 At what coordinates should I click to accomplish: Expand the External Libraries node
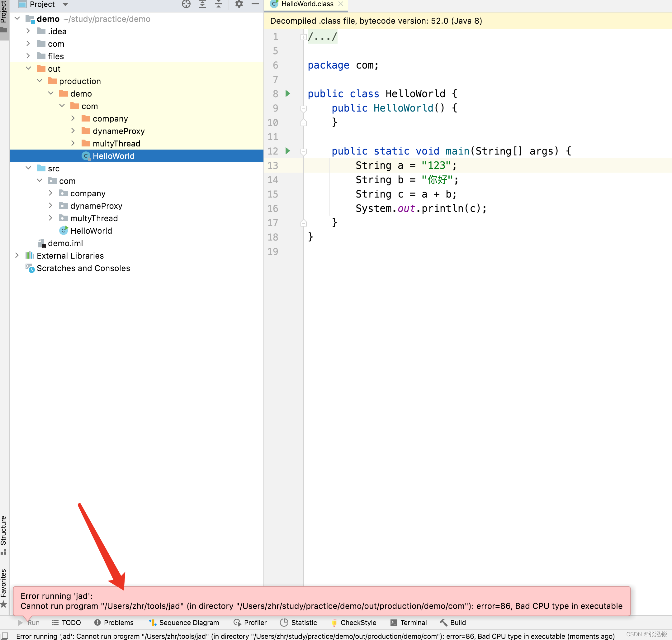coord(17,256)
